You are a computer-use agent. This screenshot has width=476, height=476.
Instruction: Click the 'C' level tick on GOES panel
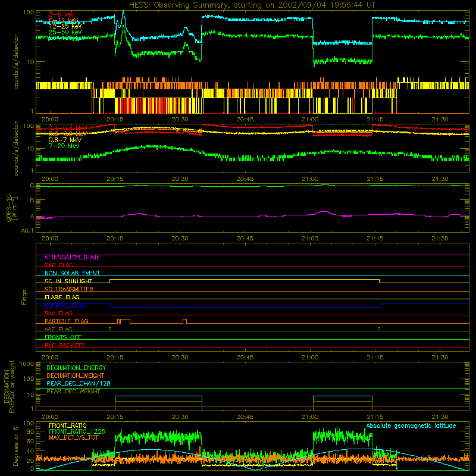pyautogui.click(x=32, y=186)
